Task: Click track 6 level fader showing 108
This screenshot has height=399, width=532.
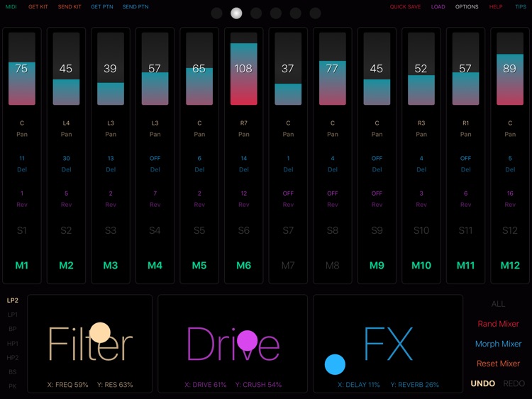Action: pos(243,69)
